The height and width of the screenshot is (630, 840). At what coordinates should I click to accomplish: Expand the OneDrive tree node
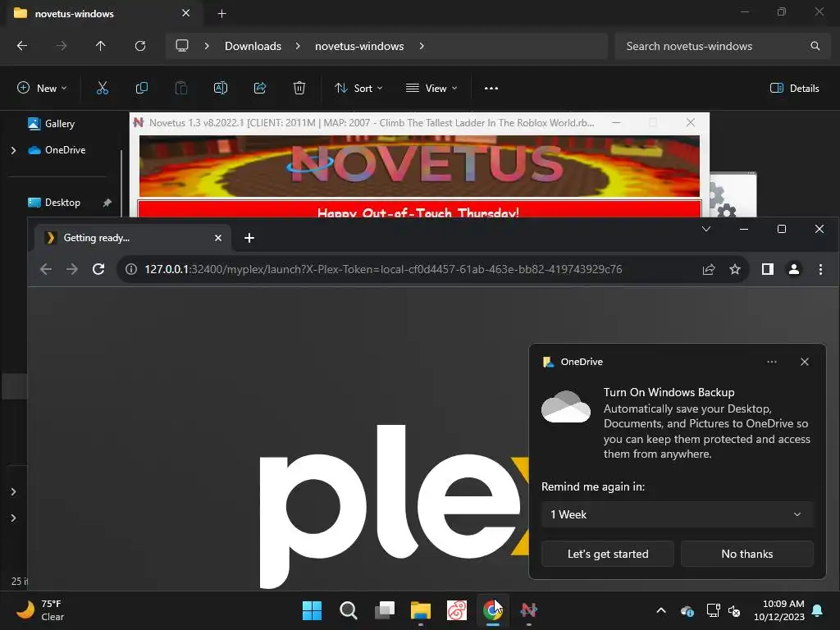(x=13, y=151)
